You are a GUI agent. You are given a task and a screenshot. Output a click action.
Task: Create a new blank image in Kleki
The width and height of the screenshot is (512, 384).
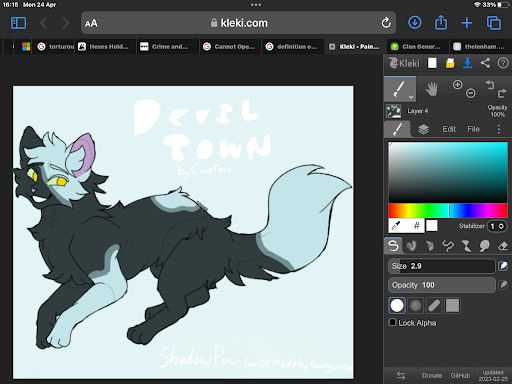432,63
